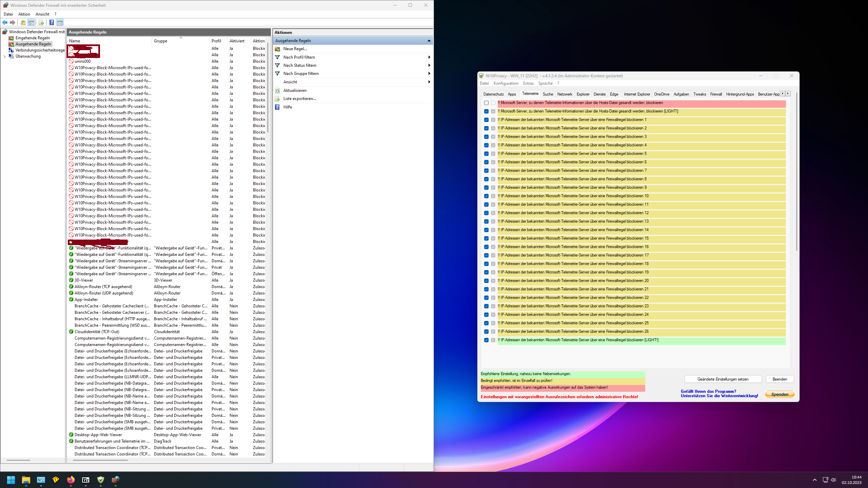This screenshot has width=868, height=488.
Task: Click the orange Spenden button
Action: point(780,394)
